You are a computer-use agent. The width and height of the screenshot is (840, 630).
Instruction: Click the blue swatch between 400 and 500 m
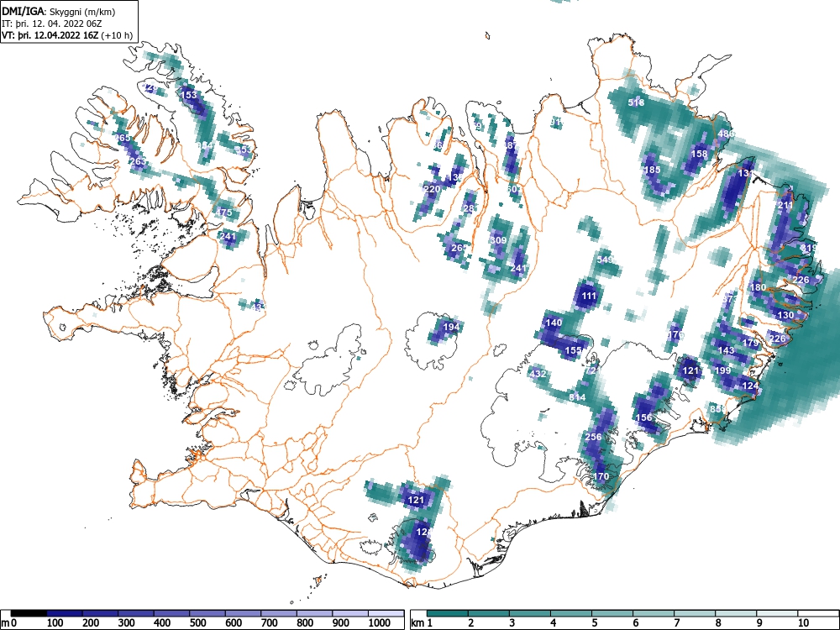(x=172, y=613)
